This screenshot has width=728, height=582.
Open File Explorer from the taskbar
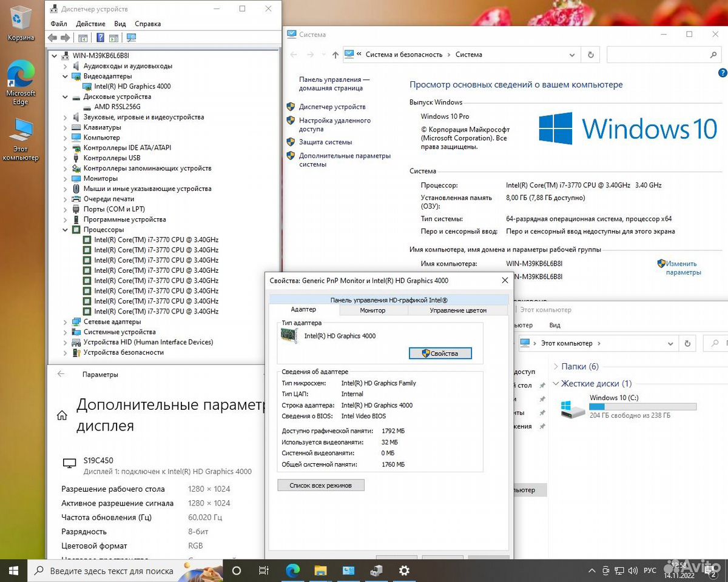(x=320, y=570)
